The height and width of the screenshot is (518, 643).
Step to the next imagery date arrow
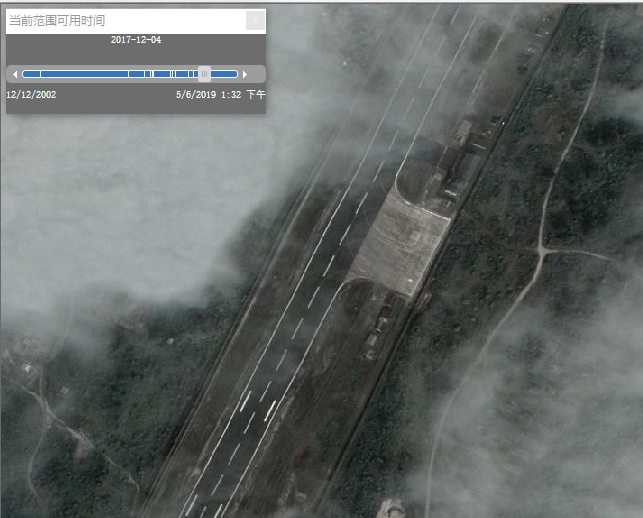click(x=245, y=74)
